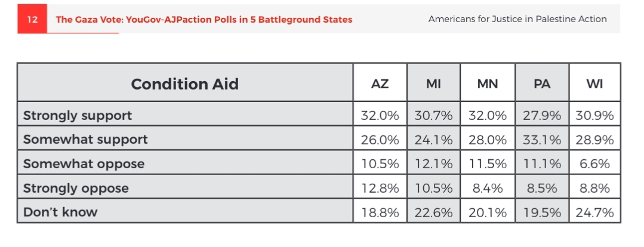Select the MN column header
The height and width of the screenshot is (247, 644).
coord(488,84)
